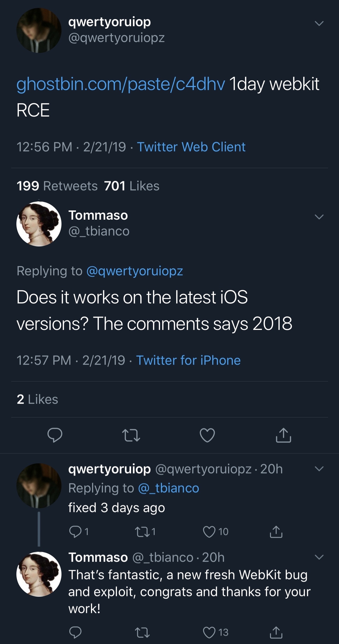The image size is (339, 644).
Task: View the 701 Likes list
Action: 132,186
